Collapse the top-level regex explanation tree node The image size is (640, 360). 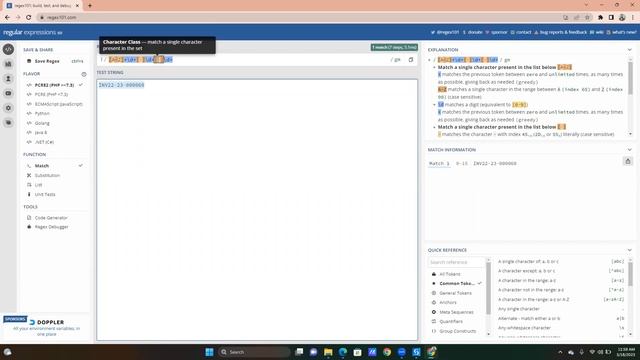pyautogui.click(x=429, y=60)
